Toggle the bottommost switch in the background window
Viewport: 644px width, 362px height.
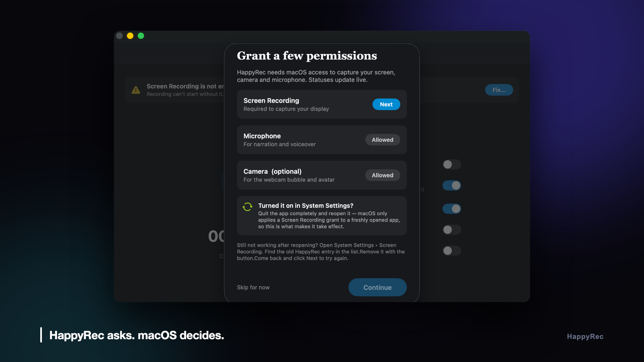click(452, 251)
